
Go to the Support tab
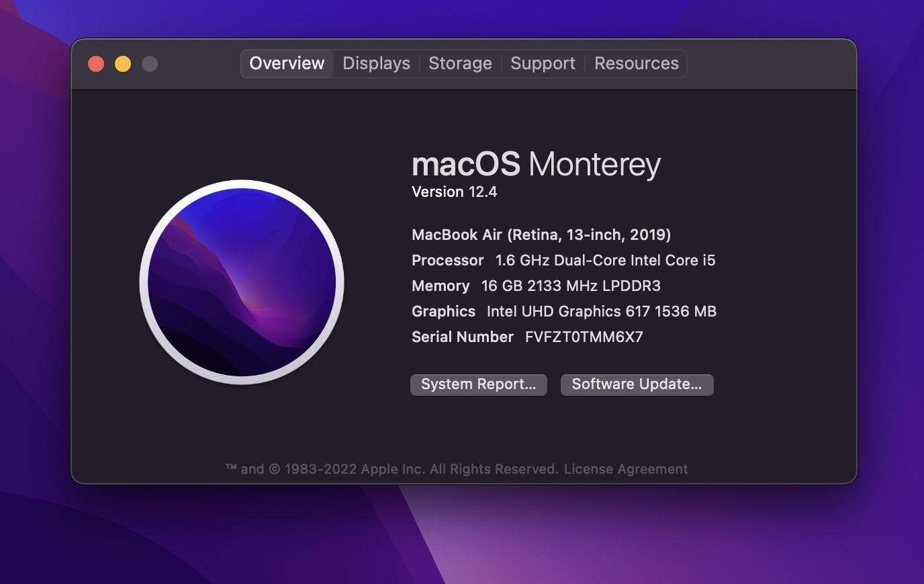click(543, 64)
